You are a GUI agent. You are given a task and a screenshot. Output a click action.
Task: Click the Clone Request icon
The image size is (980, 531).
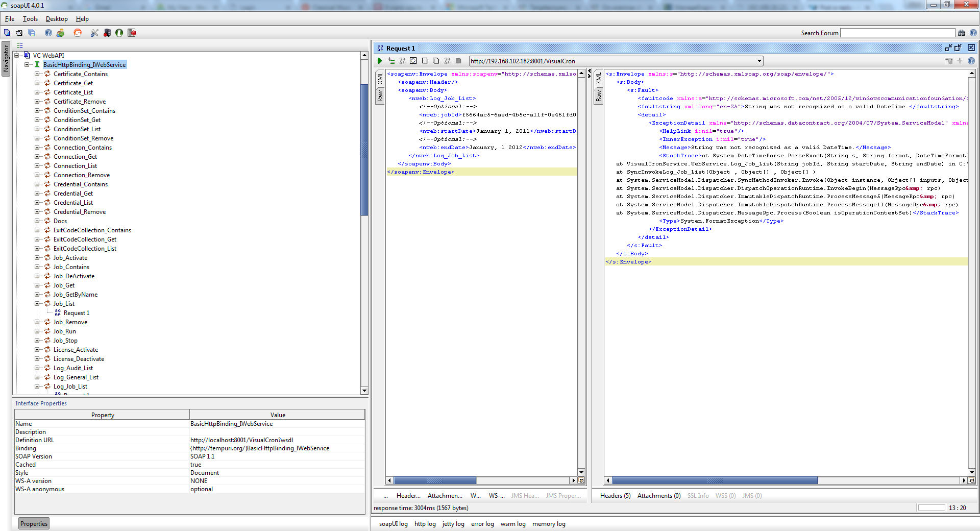(x=435, y=61)
